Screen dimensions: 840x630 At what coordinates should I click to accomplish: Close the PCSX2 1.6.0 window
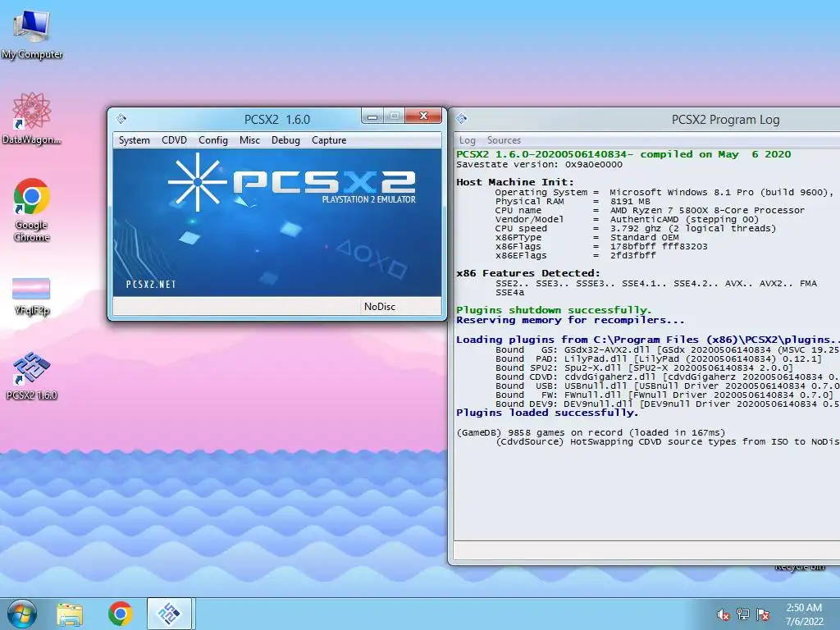tap(423, 116)
